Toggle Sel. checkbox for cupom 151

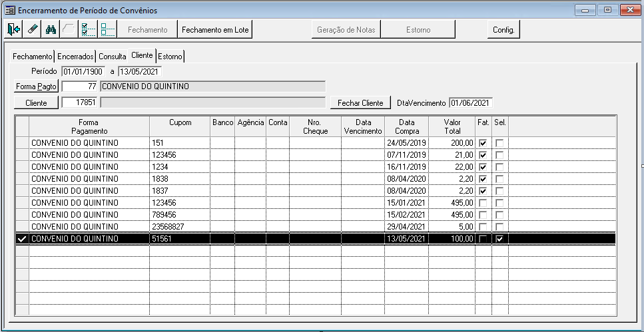(499, 143)
